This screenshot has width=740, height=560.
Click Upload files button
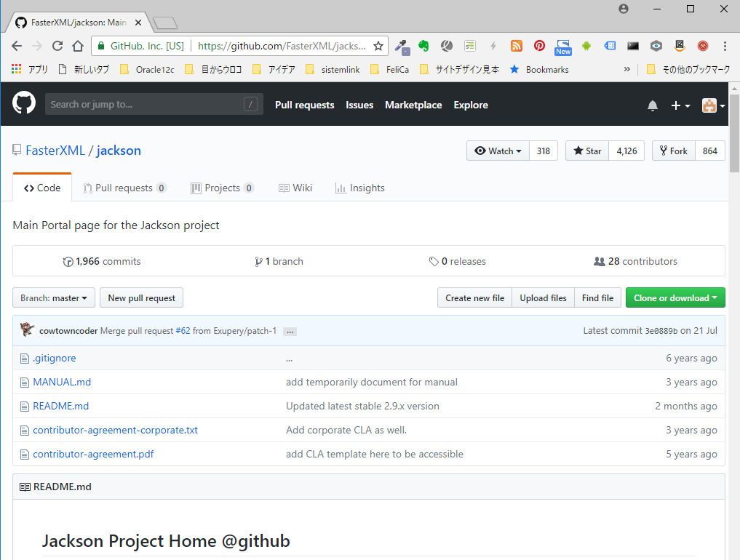tap(544, 297)
